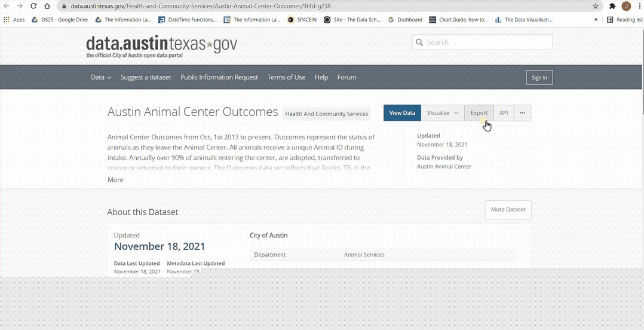Image resolution: width=644 pixels, height=330 pixels.
Task: Click the About this Dataset heading
Action: 143,212
